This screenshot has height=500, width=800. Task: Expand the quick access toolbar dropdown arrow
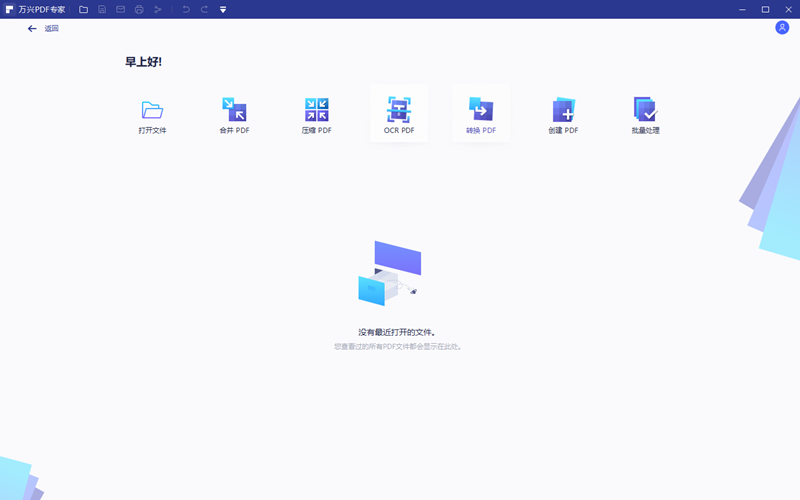point(223,9)
